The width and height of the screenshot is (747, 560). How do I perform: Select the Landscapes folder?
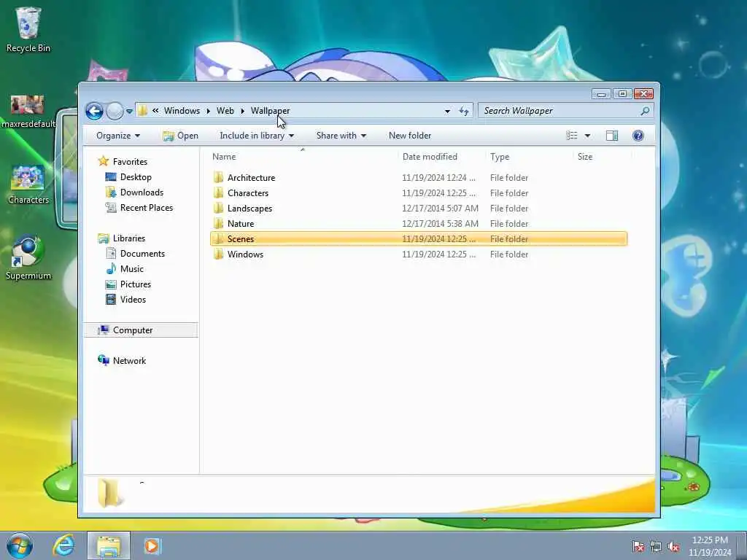pos(249,208)
